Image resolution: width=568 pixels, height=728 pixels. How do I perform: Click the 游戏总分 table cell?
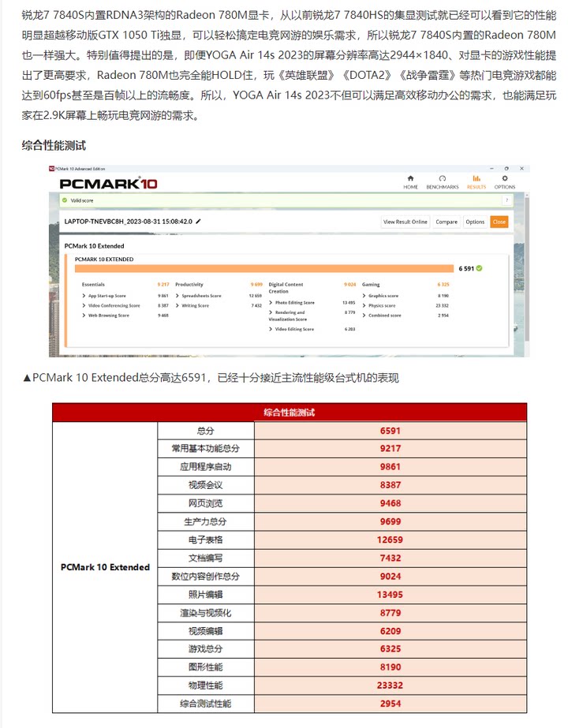206,649
